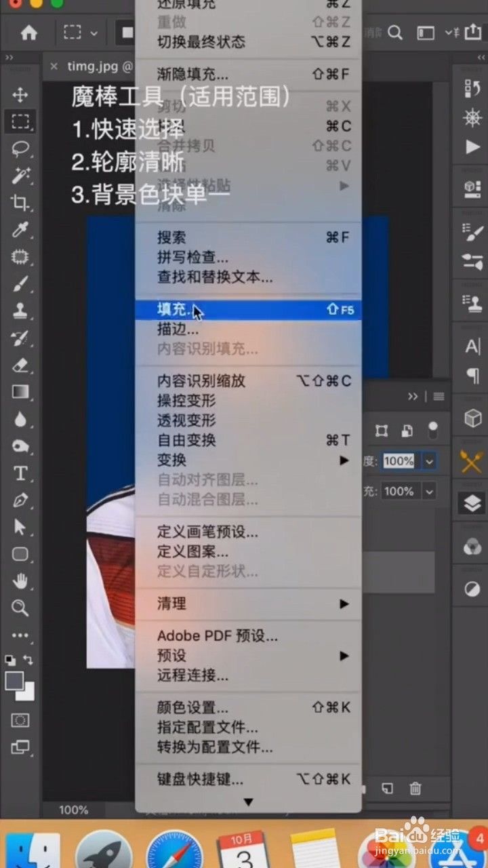Select the Zoom magnifier tool
The image size is (488, 868).
click(x=20, y=608)
